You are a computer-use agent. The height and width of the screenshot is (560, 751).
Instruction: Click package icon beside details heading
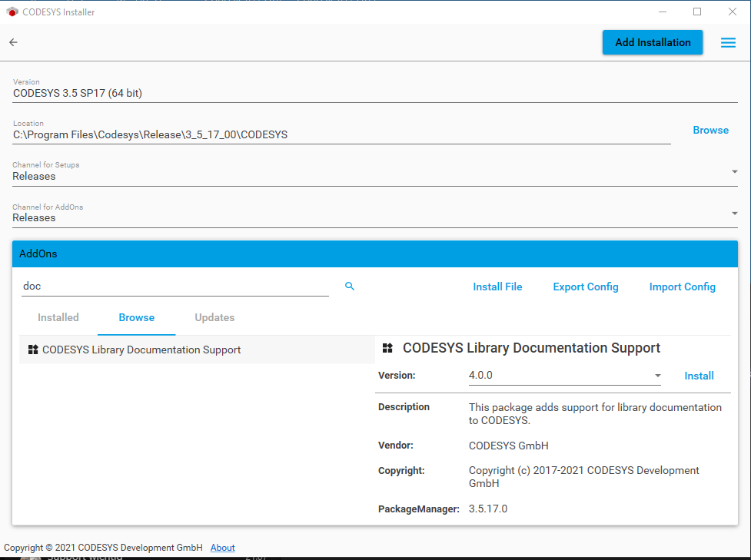(387, 349)
